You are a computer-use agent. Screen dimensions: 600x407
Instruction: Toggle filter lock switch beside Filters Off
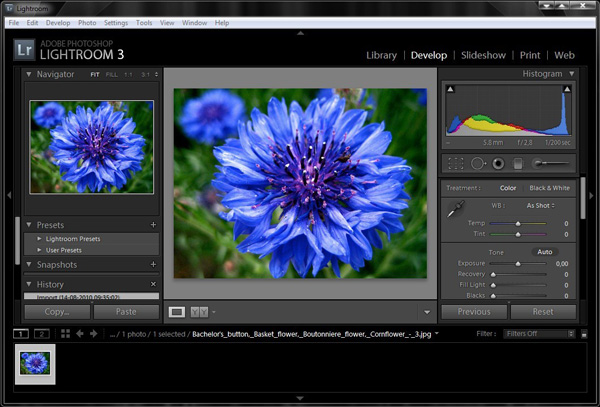[584, 334]
